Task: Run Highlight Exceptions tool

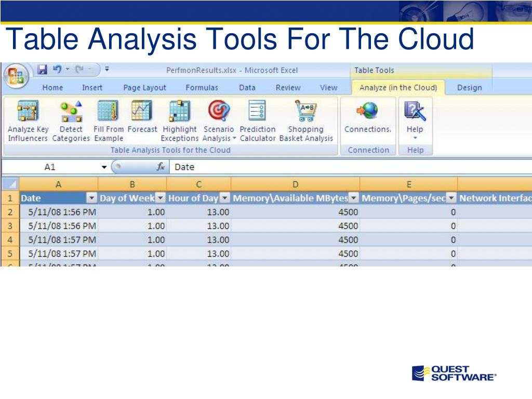Action: [179, 121]
